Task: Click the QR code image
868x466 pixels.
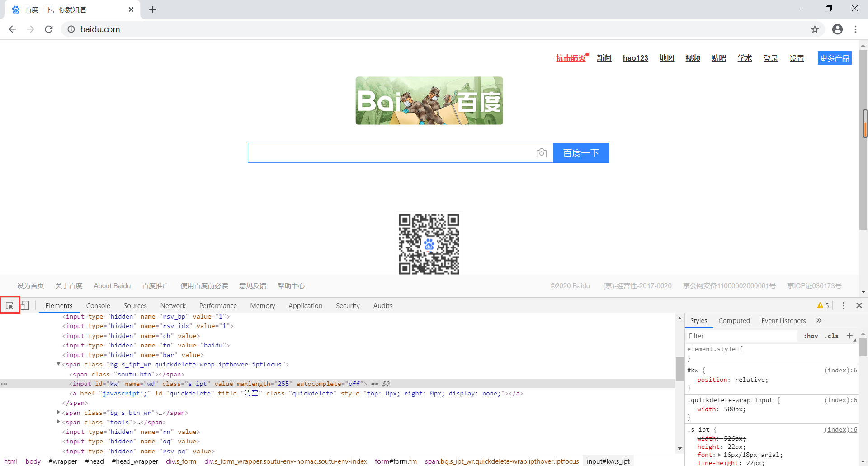Action: [x=429, y=244]
